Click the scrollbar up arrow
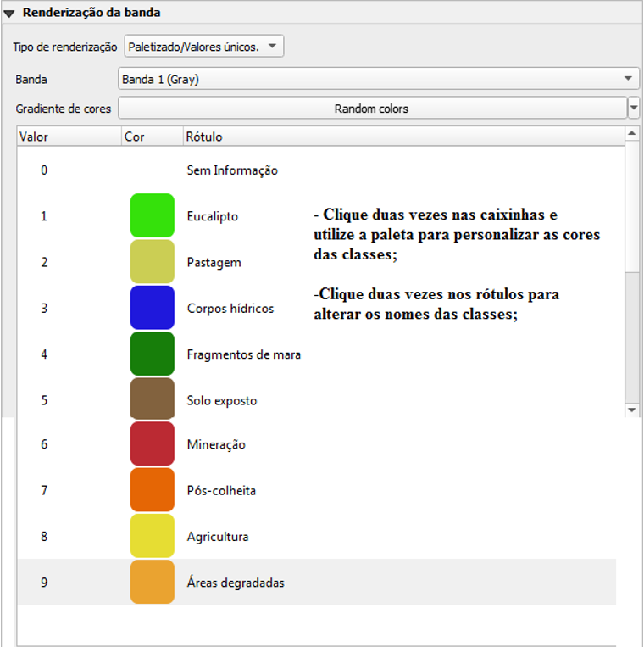 point(631,133)
